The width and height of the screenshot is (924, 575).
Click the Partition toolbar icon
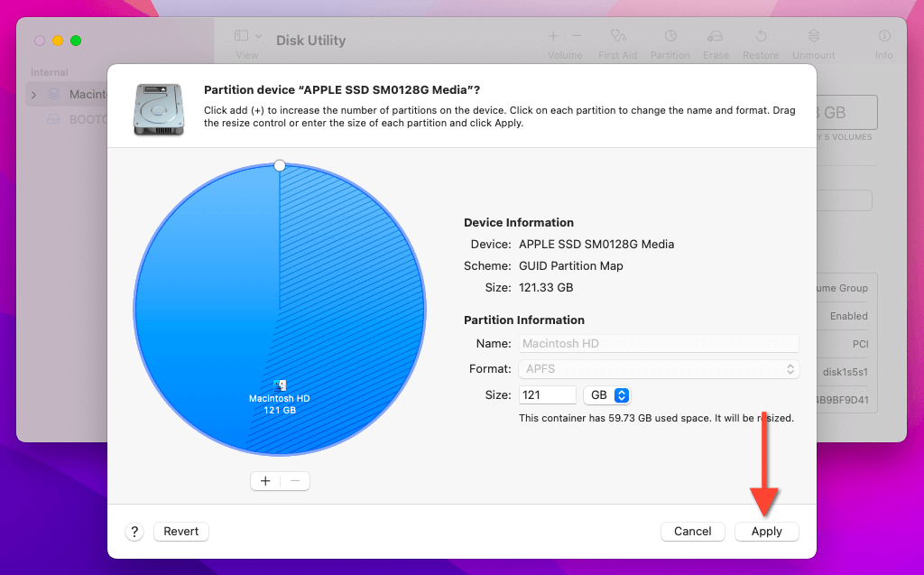coord(670,36)
